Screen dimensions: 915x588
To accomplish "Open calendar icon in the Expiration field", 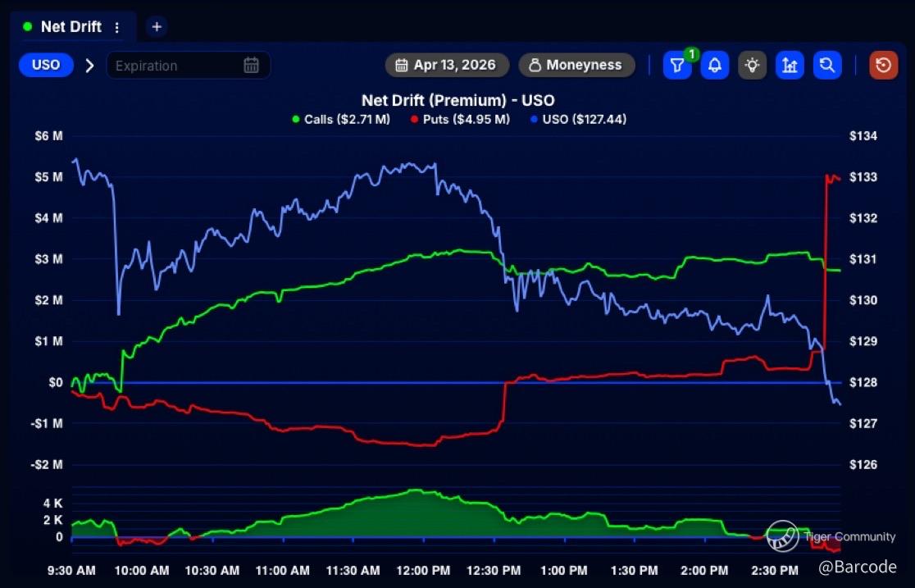I will 251,65.
